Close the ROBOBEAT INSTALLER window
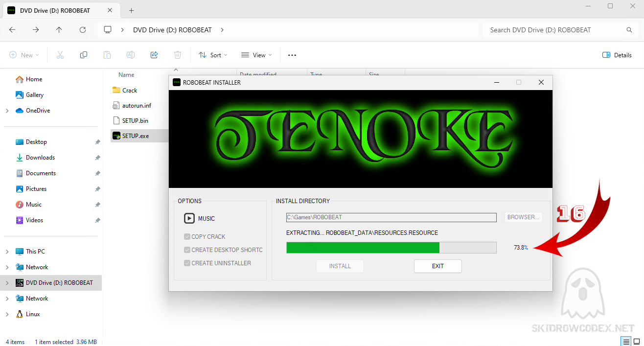 click(541, 82)
